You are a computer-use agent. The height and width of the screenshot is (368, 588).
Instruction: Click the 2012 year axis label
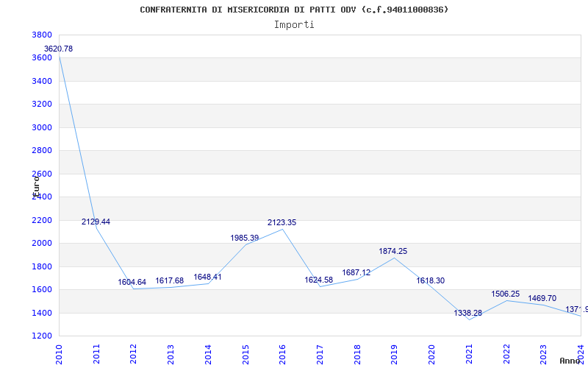(134, 355)
